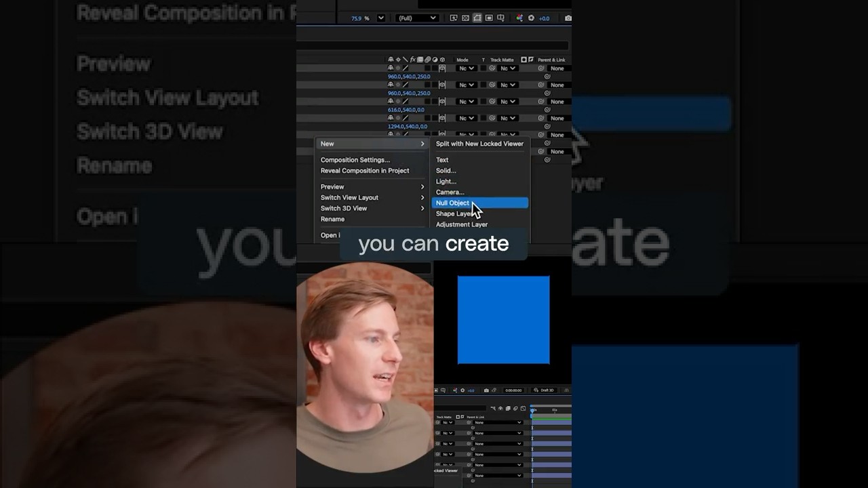The image size is (868, 488).
Task: Select Adjustment Layer in the New submenu
Action: [479, 224]
